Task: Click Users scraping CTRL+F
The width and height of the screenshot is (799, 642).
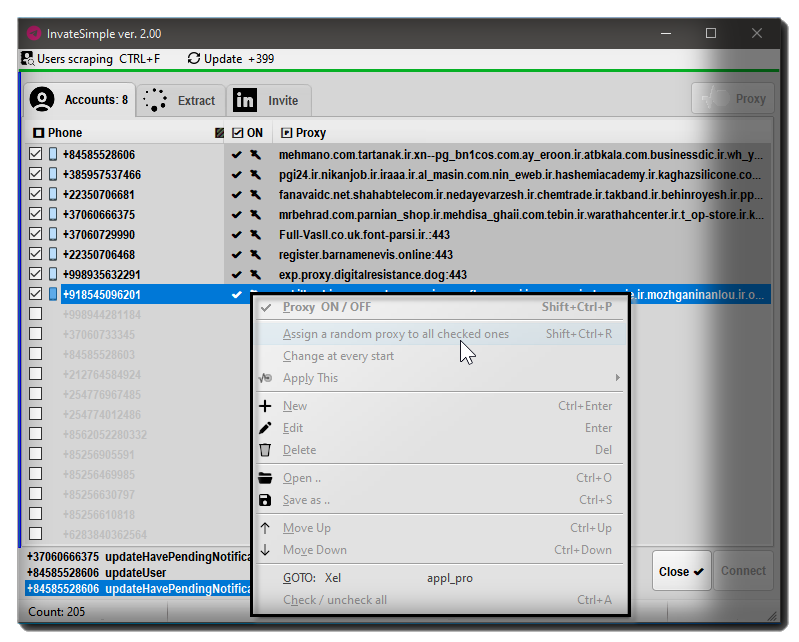Action: pos(91,59)
